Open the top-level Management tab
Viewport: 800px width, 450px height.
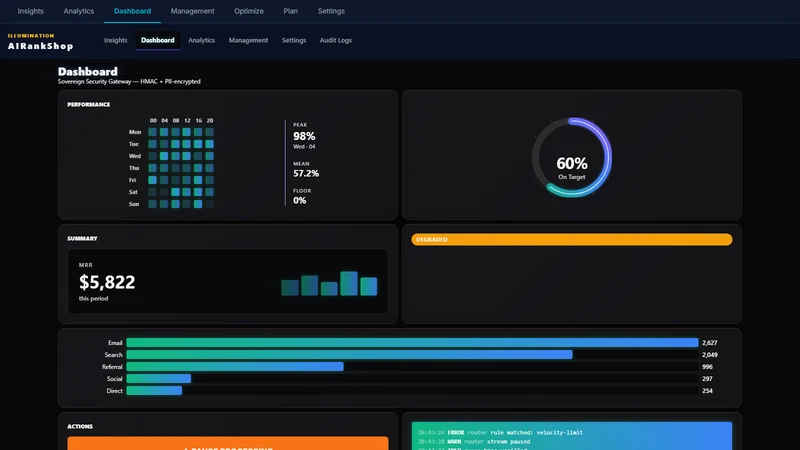click(192, 11)
